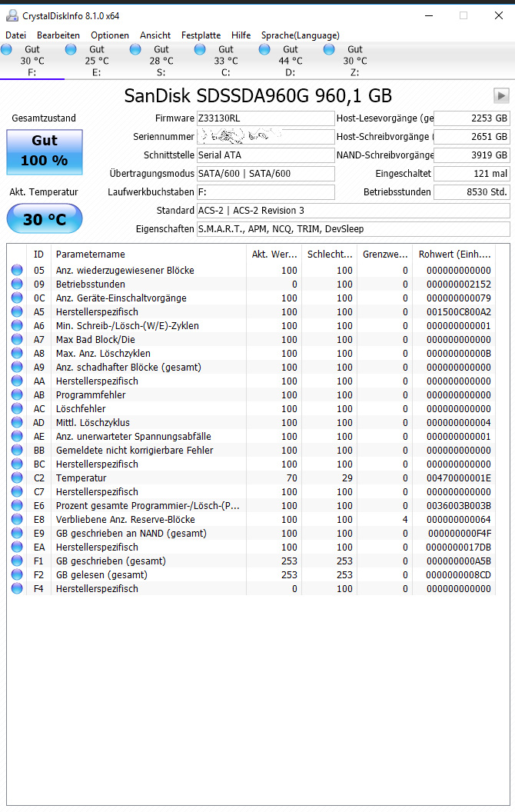
Task: Switch to drive S: tab
Action: [161, 61]
